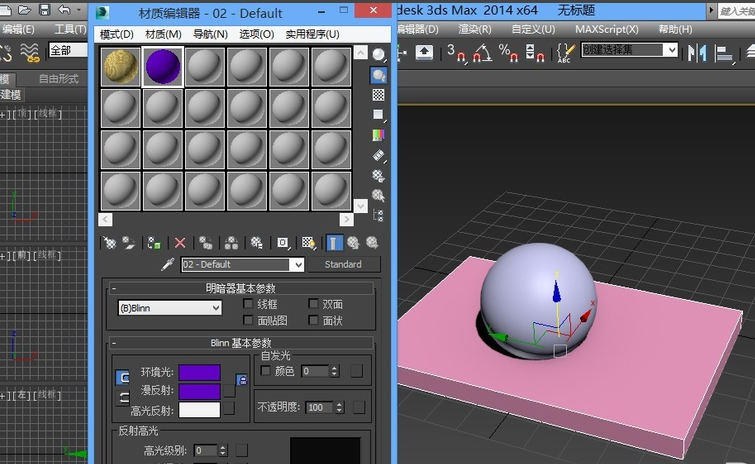Click Put Material to Scene icon
Screen dimensions: 755x464
129,243
